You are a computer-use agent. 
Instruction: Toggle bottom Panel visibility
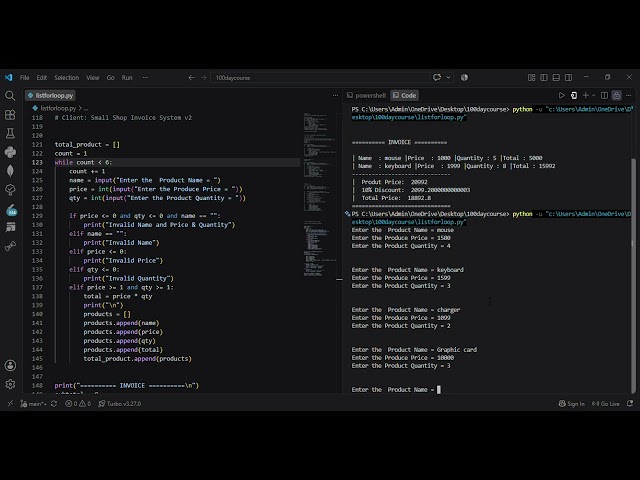pyautogui.click(x=556, y=78)
